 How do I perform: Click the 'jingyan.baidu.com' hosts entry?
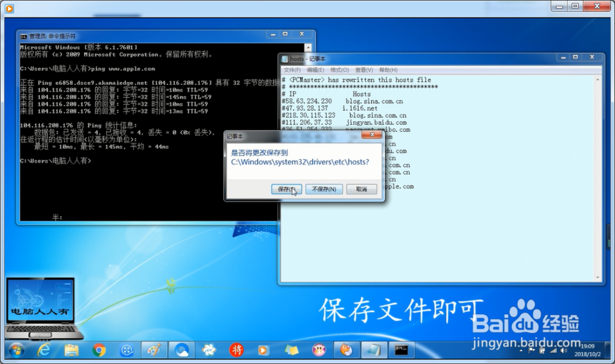(x=376, y=123)
